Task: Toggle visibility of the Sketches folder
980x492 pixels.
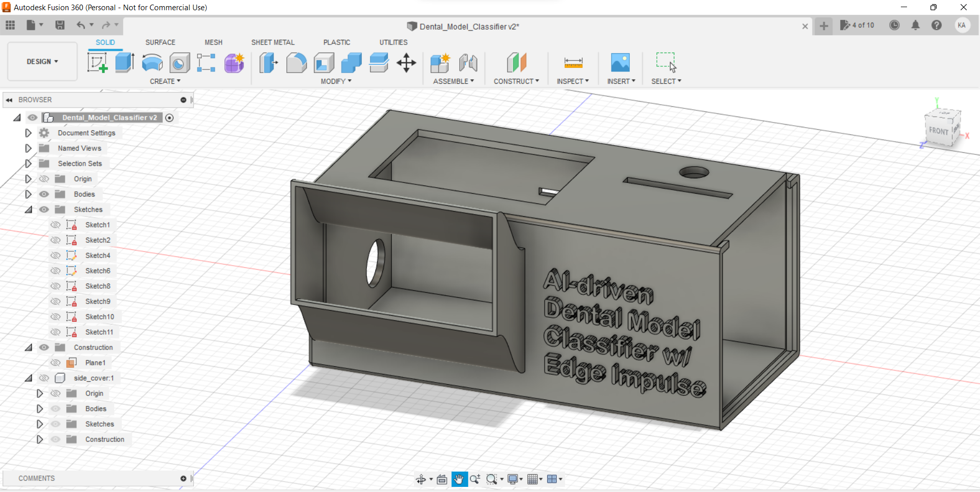Action: click(x=44, y=209)
